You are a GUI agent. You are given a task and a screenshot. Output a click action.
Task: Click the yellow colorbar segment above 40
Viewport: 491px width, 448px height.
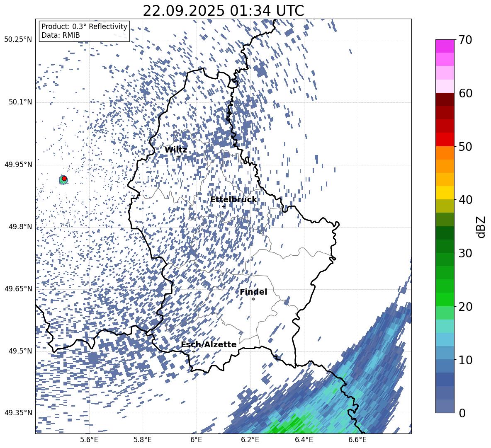(x=445, y=193)
